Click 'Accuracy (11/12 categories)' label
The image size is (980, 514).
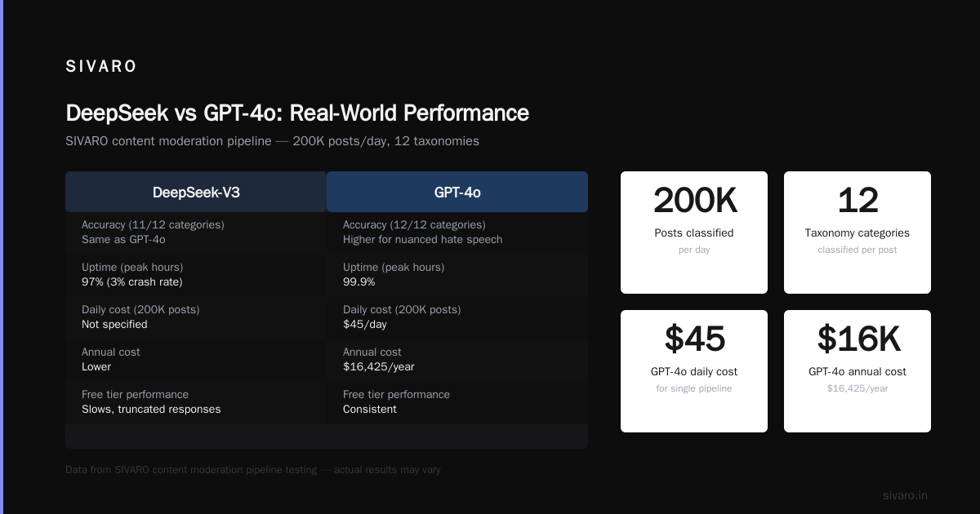point(153,224)
